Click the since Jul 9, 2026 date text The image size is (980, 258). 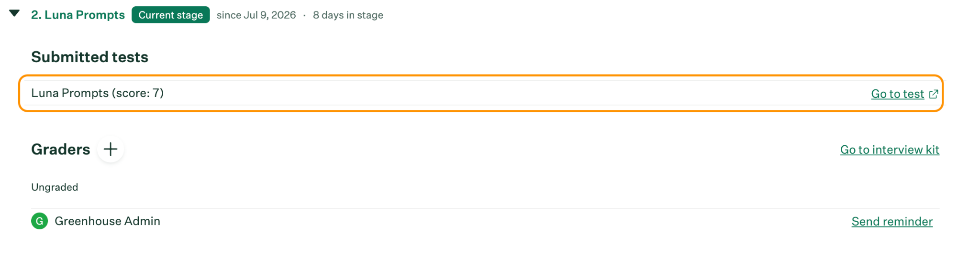point(256,15)
